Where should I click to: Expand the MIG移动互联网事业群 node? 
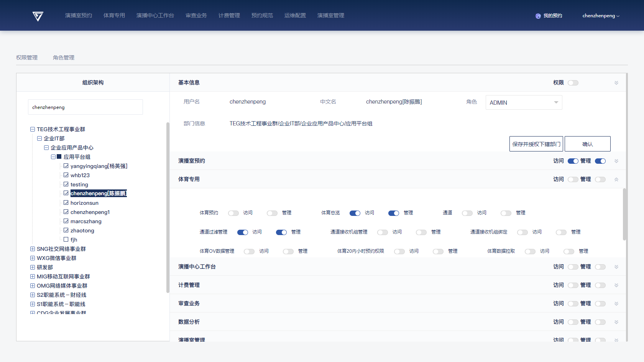point(33,276)
